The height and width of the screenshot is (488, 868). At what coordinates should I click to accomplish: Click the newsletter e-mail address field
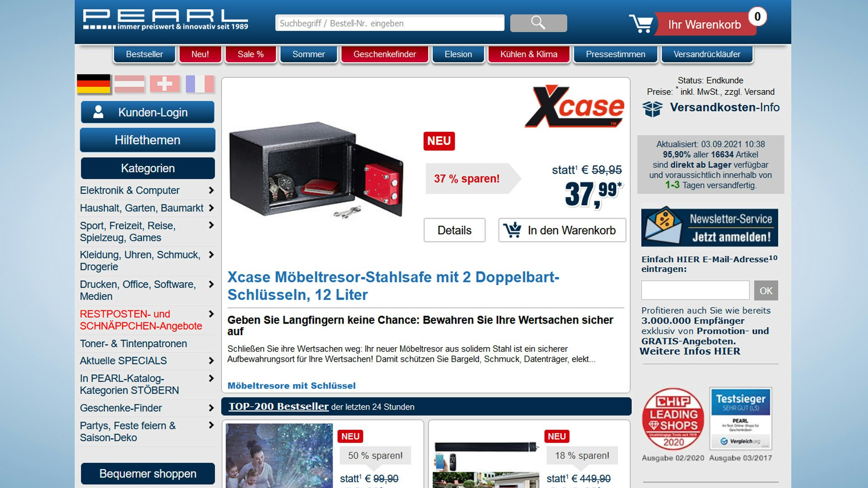(695, 291)
